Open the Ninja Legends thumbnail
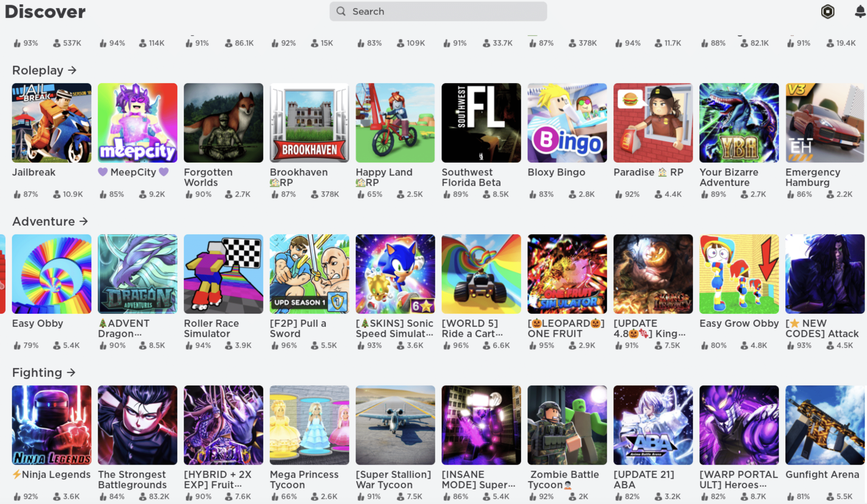 tap(52, 425)
